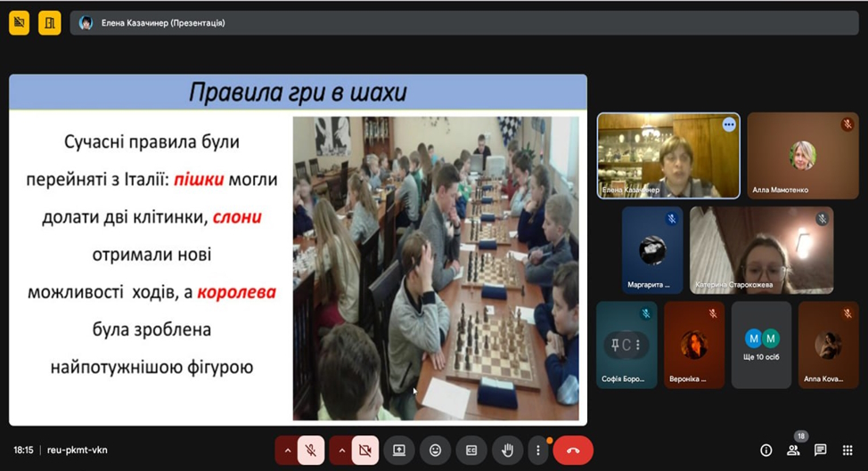Raise hand using the hand icon
868x471 pixels.
click(x=507, y=451)
